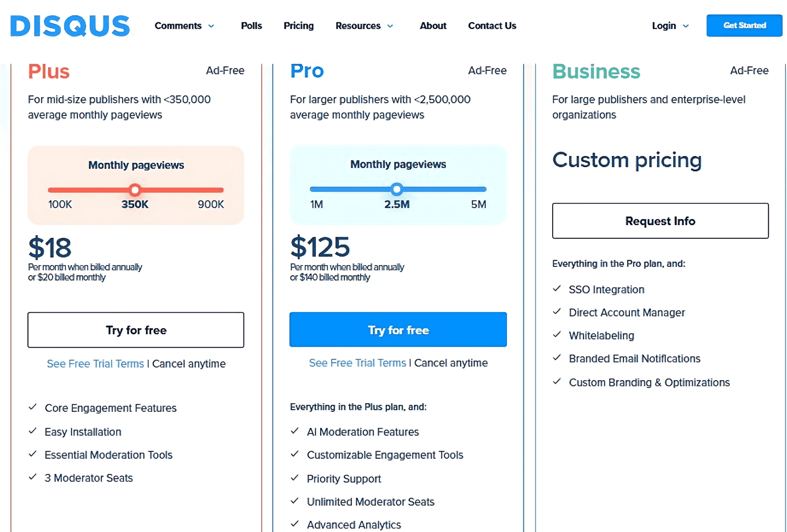Click Plus plan Try for free button
Screen dimensions: 787x532
coord(136,330)
